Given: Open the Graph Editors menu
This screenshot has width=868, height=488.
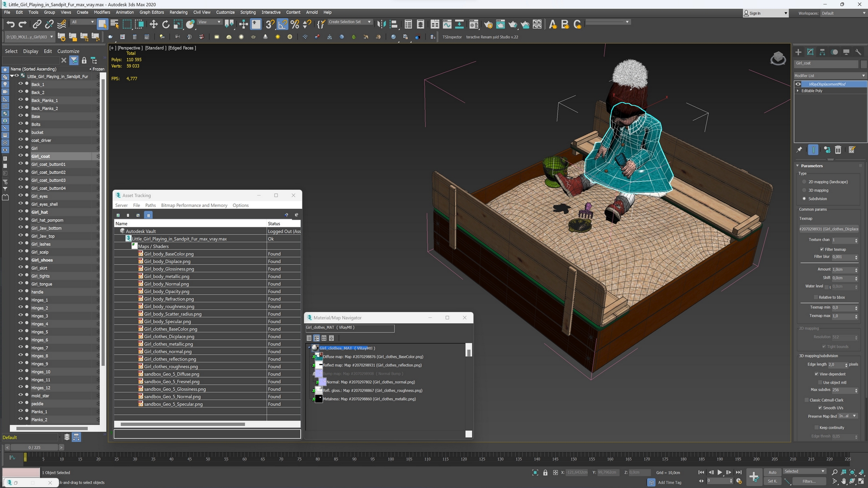Looking at the screenshot, I should pos(151,12).
